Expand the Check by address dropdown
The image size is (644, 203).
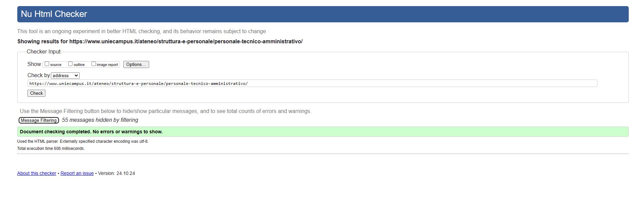(x=65, y=75)
